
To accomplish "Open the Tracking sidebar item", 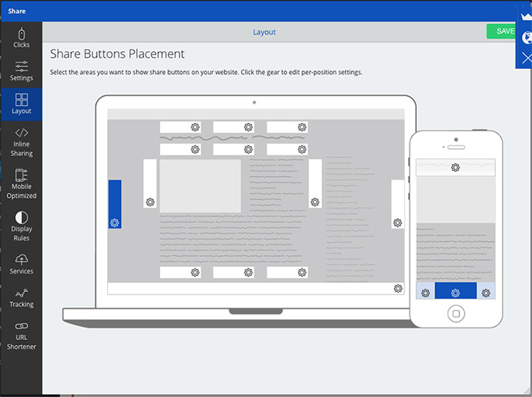I will [21, 298].
